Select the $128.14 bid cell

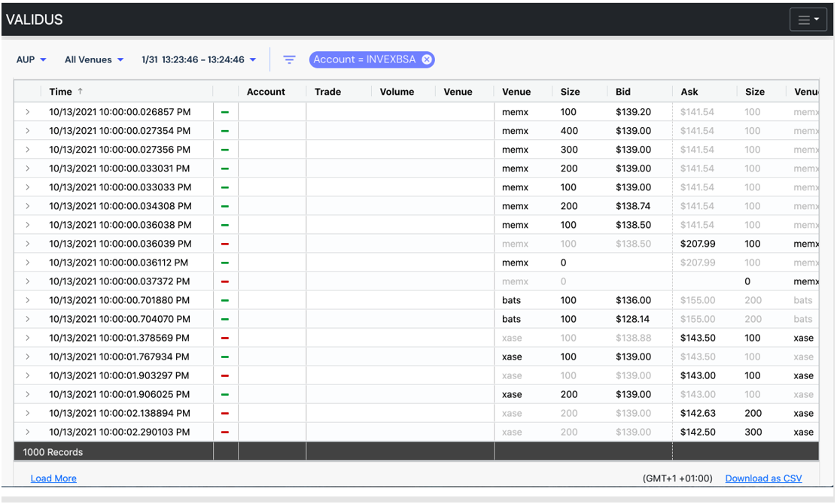coord(632,320)
